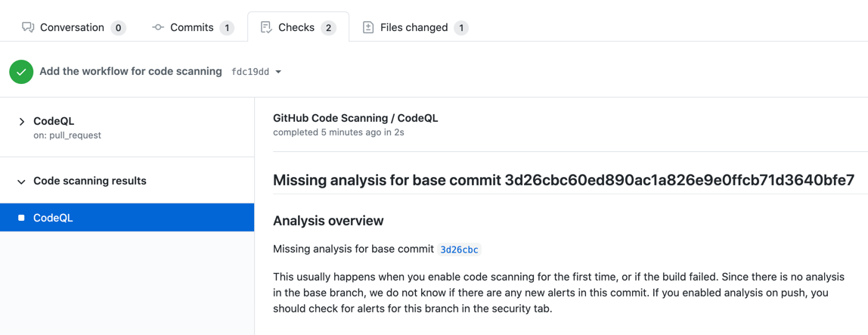Click the Checks checklist icon

266,27
